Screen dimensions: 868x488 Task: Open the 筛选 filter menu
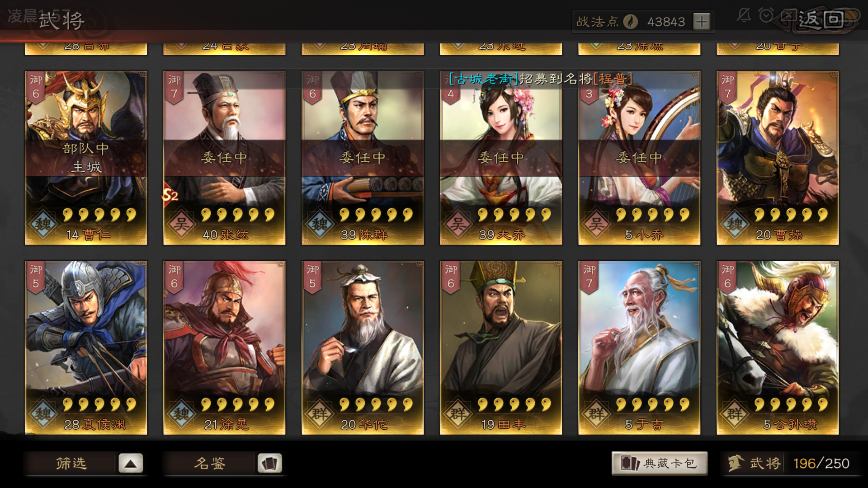pyautogui.click(x=71, y=464)
